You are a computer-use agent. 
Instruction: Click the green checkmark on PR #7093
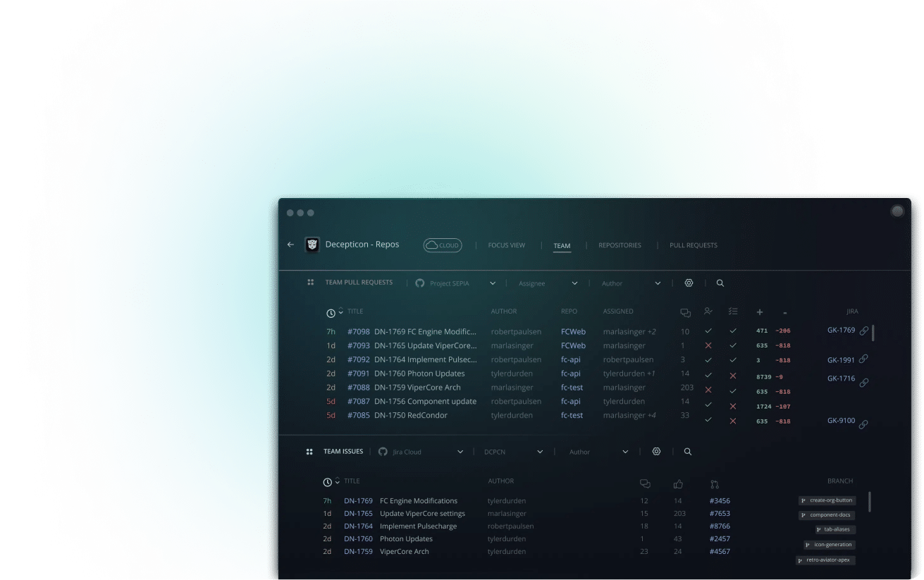(x=732, y=345)
